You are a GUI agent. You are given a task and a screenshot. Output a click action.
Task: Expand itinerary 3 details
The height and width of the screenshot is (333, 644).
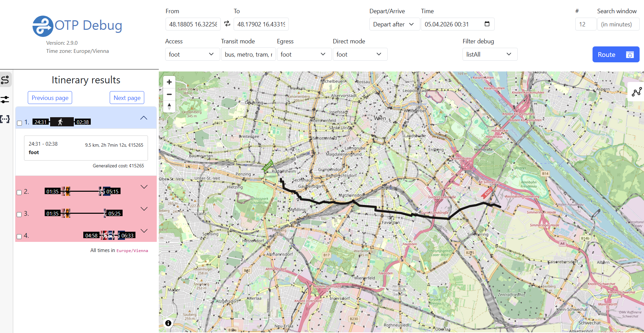[x=144, y=209]
